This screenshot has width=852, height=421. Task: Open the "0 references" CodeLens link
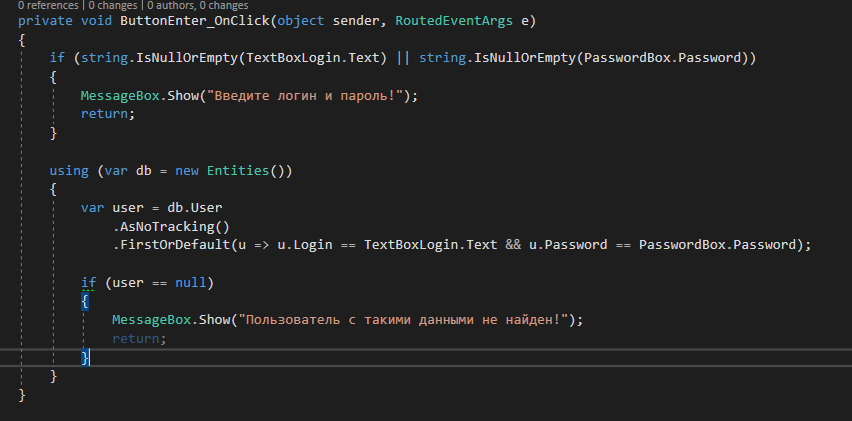[49, 5]
